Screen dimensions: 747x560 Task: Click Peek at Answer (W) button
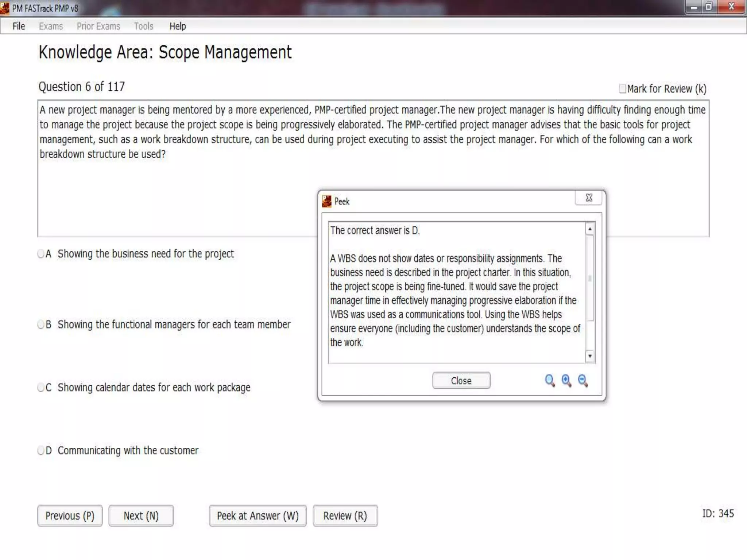click(x=258, y=516)
